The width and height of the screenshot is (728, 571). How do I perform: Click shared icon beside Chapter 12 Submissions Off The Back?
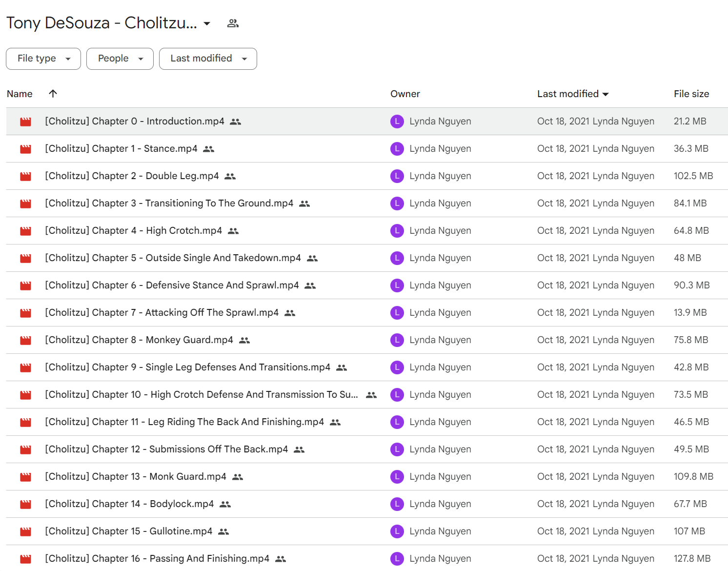[299, 449]
